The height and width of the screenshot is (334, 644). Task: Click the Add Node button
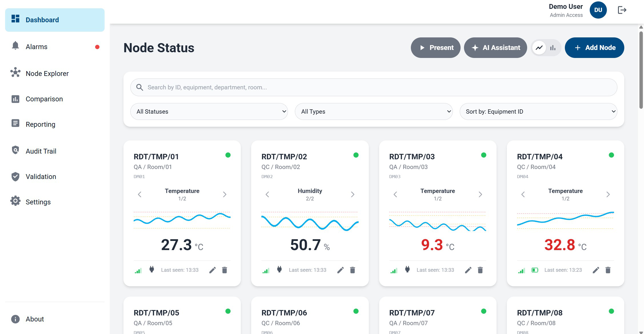594,48
